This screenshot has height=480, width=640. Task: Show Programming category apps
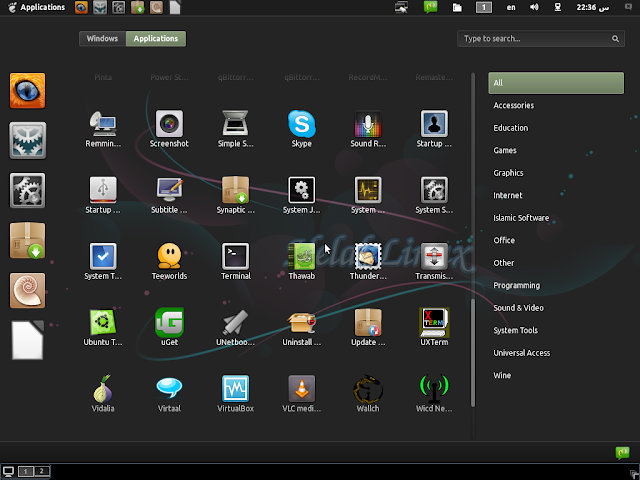click(517, 285)
